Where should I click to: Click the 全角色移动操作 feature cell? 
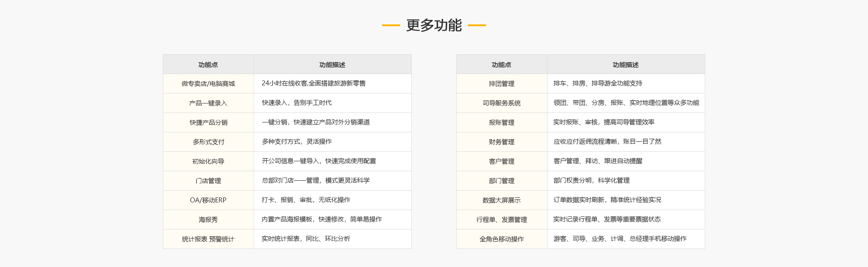pyautogui.click(x=501, y=239)
